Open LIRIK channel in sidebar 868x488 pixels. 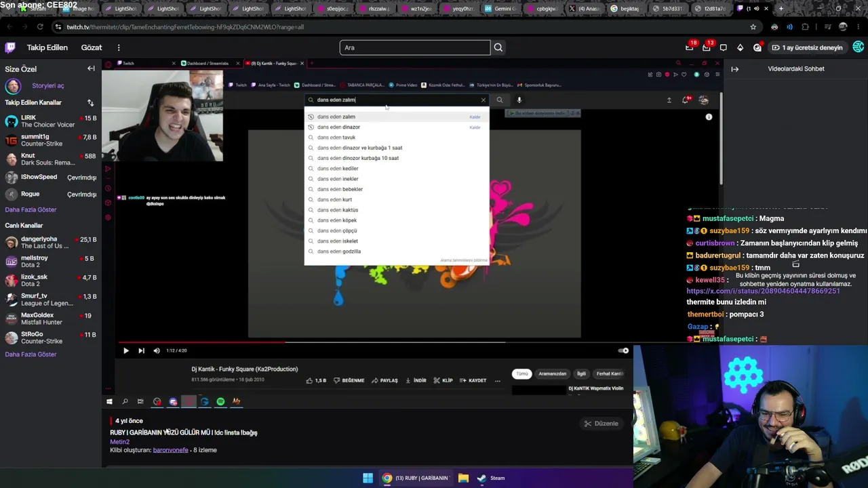coord(51,121)
